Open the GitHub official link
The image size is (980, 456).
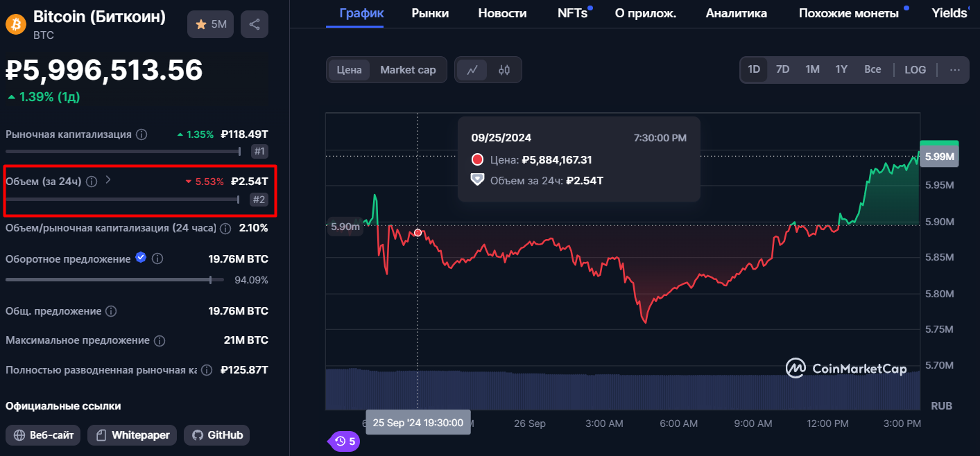[x=216, y=435]
